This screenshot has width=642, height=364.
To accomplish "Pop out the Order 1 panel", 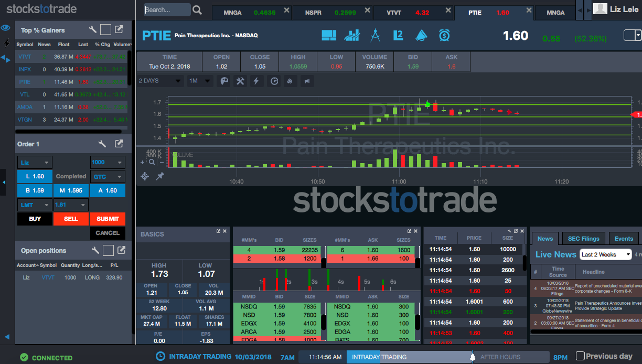I will [x=120, y=144].
